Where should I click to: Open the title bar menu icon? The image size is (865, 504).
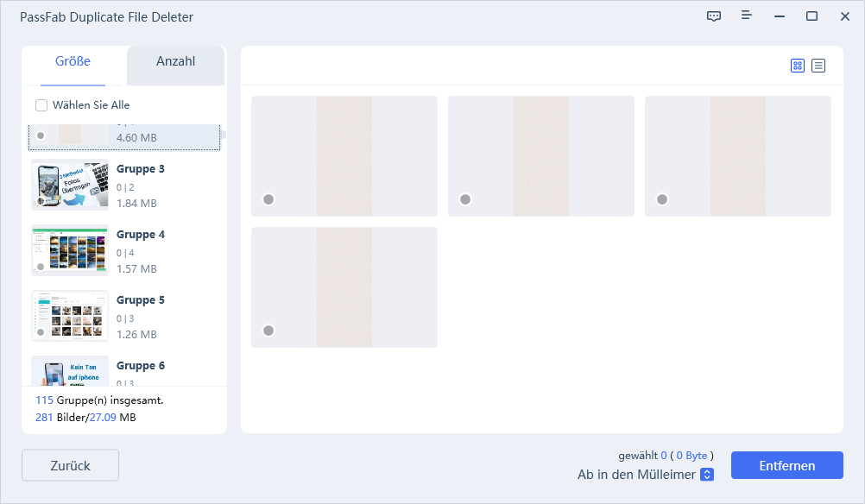[746, 16]
